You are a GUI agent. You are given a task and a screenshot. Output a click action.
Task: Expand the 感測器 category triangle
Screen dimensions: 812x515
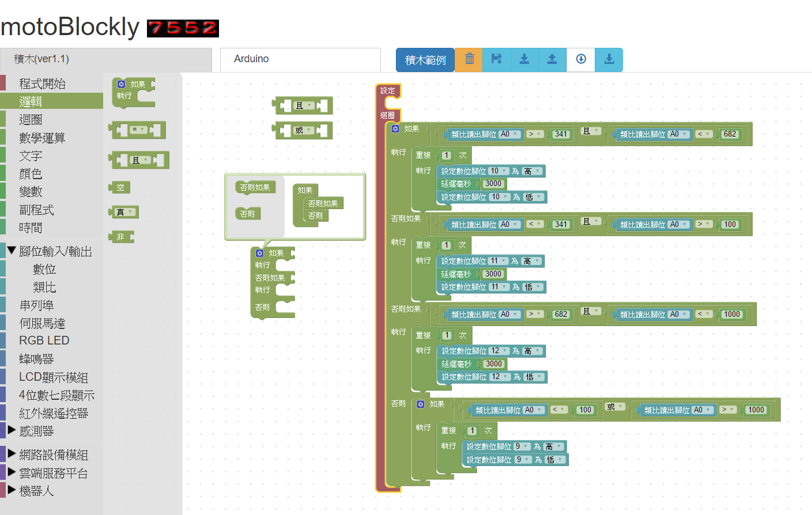tap(12, 430)
